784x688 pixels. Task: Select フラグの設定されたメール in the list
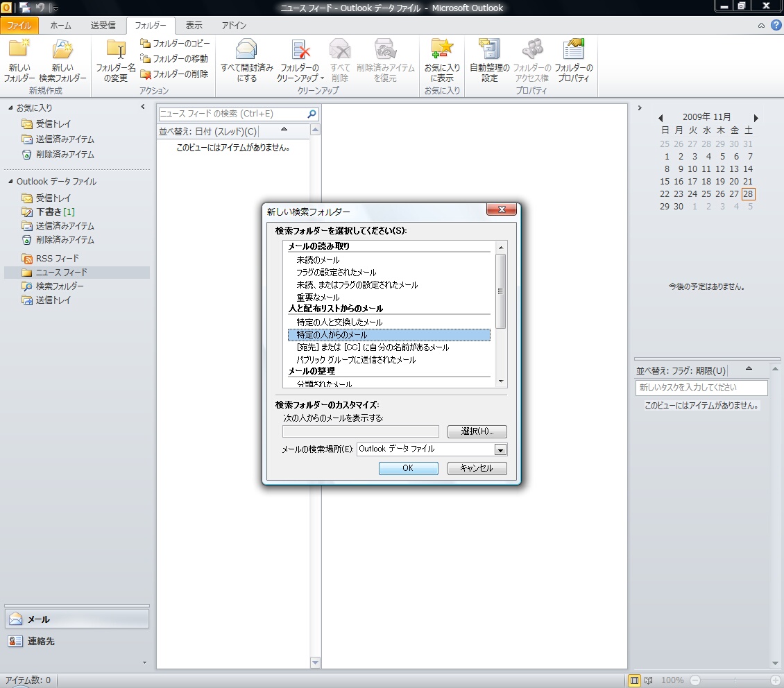tap(336, 273)
